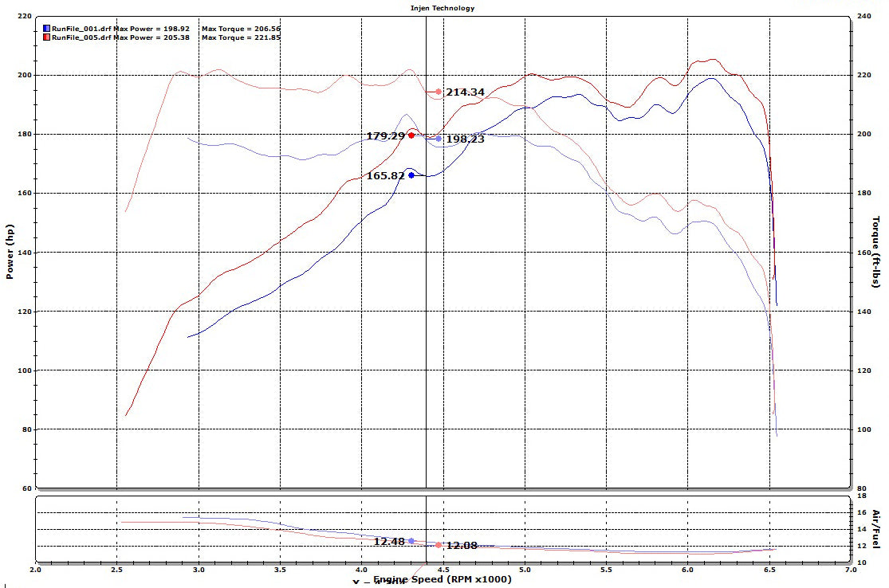This screenshot has height=588, width=889.
Task: Click the red data marker at 179.29
Action: (x=411, y=135)
